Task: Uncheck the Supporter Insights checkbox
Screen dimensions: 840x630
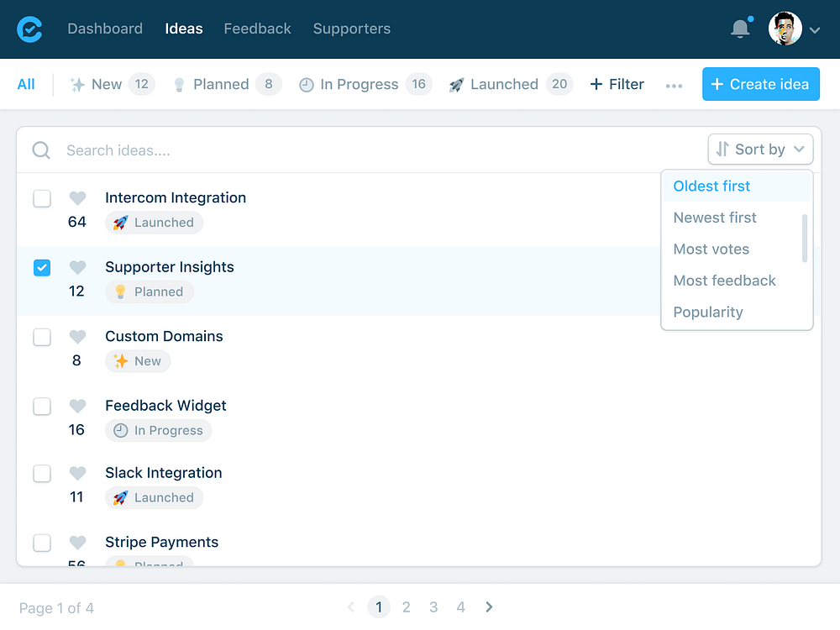Action: (x=42, y=268)
